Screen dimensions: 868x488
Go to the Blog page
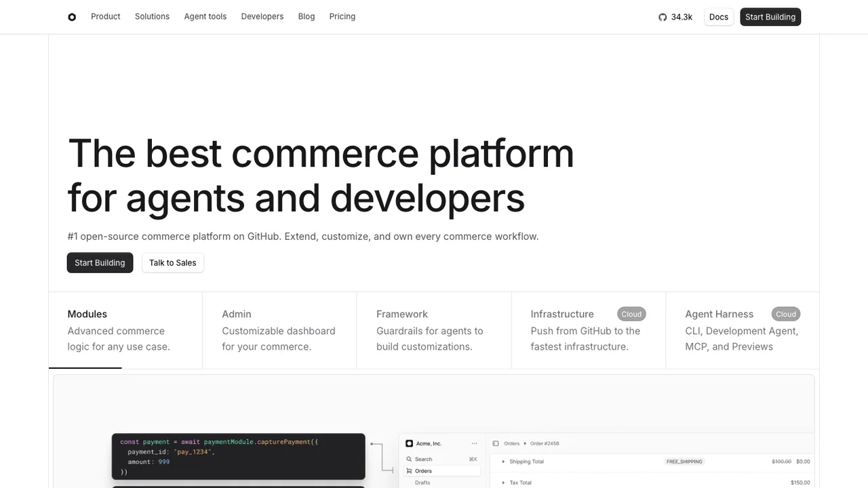click(x=307, y=16)
